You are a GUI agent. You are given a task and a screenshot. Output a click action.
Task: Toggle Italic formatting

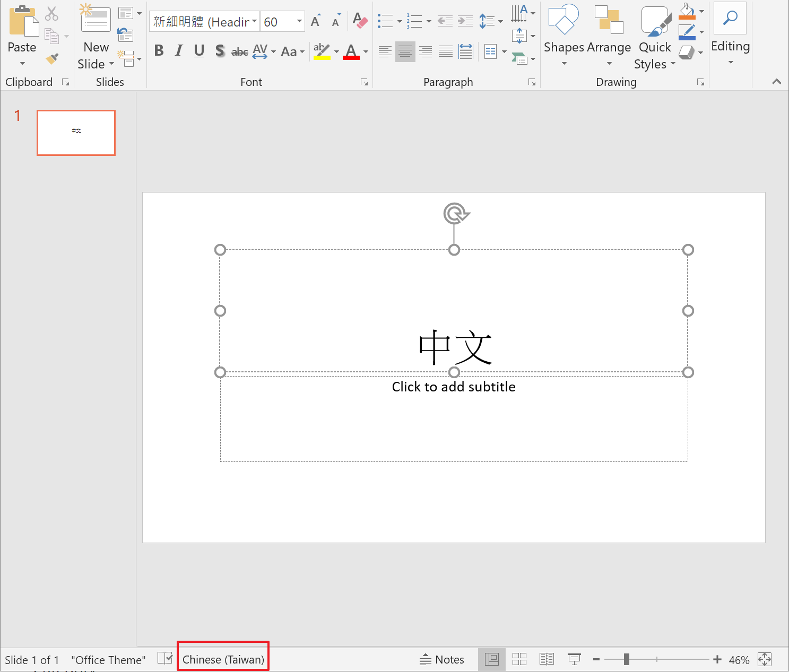(x=179, y=51)
